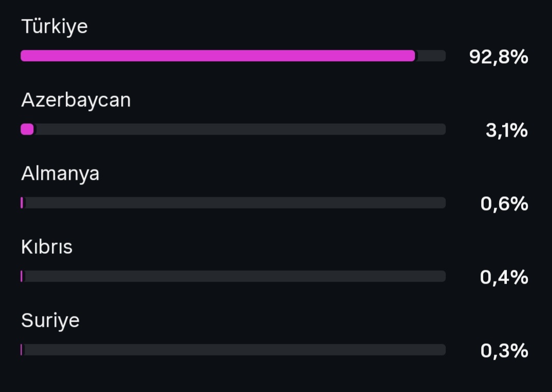The height and width of the screenshot is (392, 552).
Task: Click the 92,8% percentage value
Action: click(499, 57)
